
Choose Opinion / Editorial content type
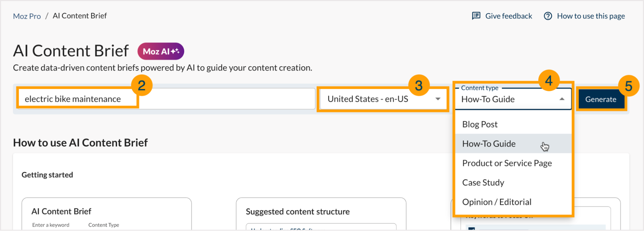496,202
